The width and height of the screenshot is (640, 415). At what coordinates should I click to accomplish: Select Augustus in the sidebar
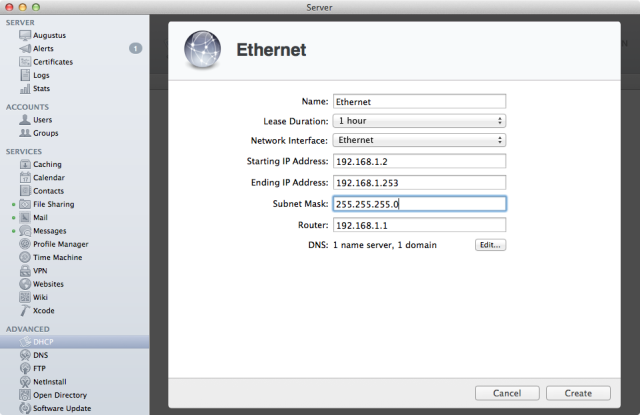click(49, 36)
